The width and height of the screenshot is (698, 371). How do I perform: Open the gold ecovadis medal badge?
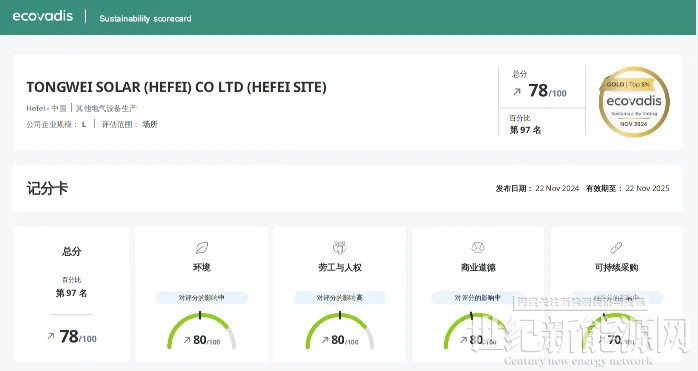click(634, 102)
